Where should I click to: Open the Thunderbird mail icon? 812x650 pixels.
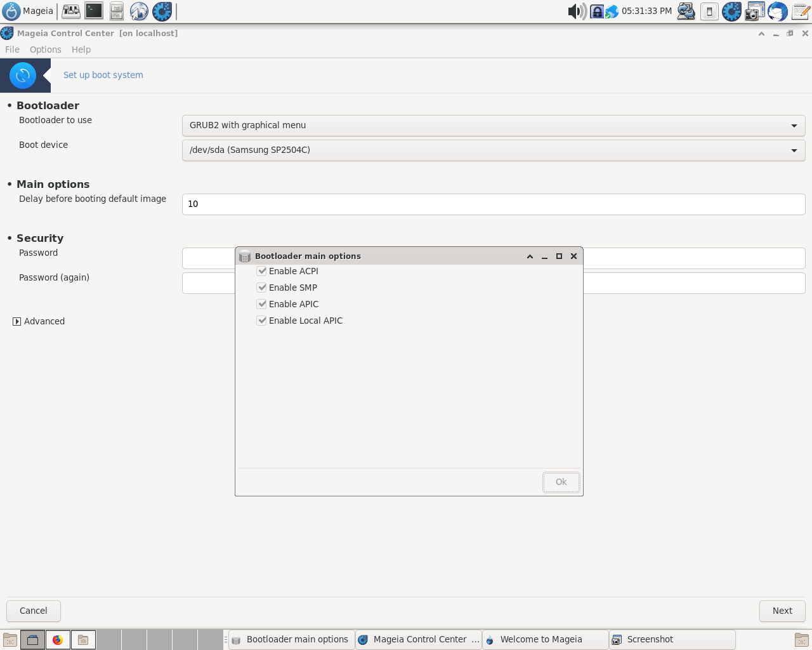tap(778, 11)
